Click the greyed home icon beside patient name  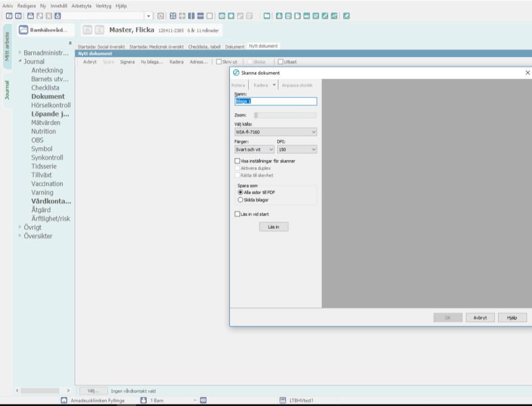coord(87,30)
